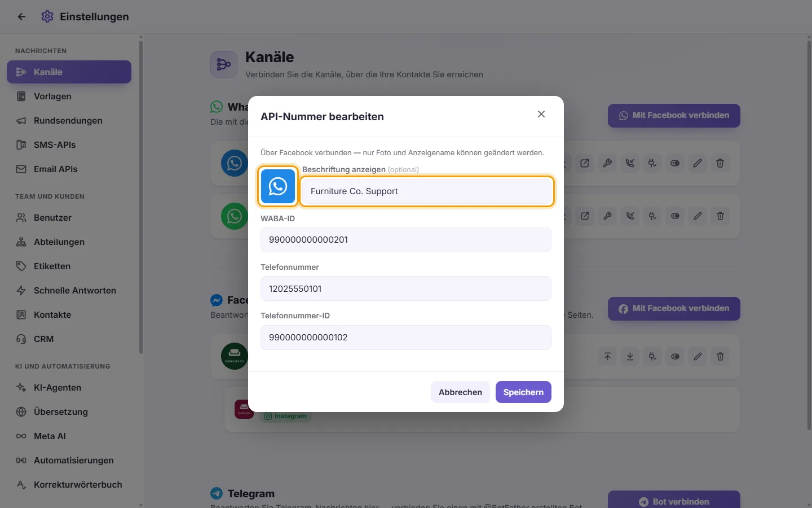Viewport: 812px width, 508px height.
Task: Click the Speichern button
Action: click(x=523, y=392)
